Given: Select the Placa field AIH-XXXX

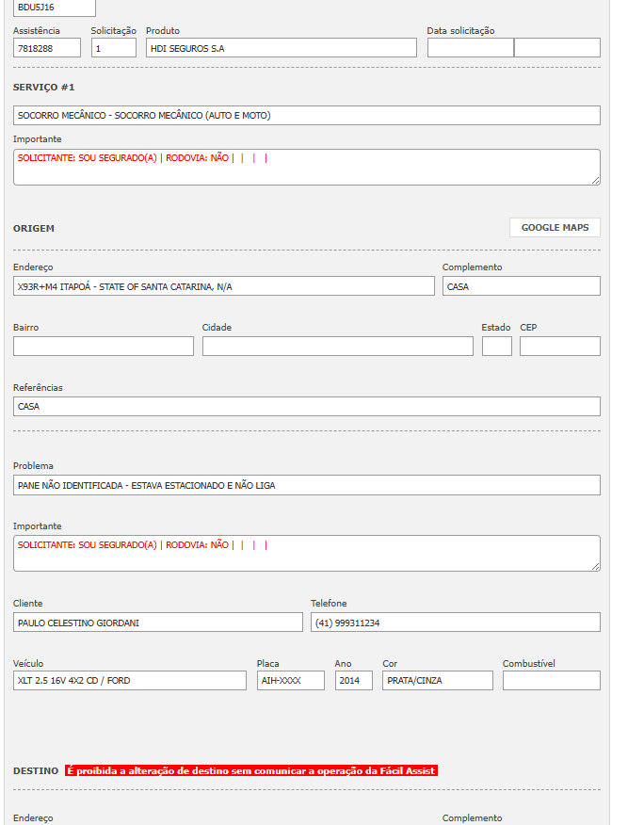Looking at the screenshot, I should pos(290,681).
